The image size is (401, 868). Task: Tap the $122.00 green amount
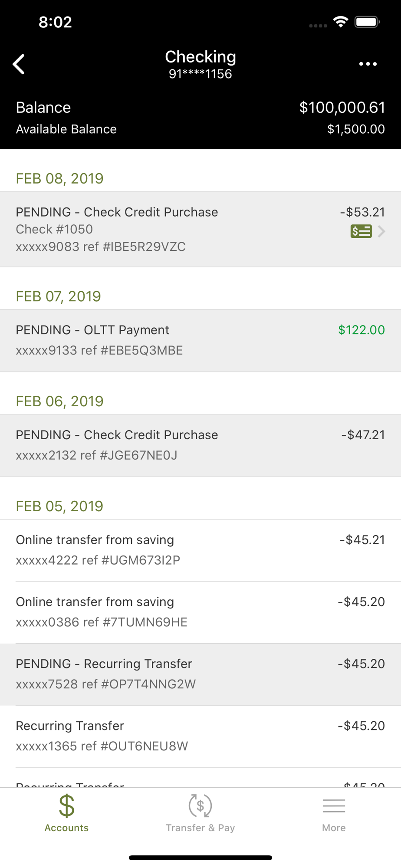click(x=362, y=330)
